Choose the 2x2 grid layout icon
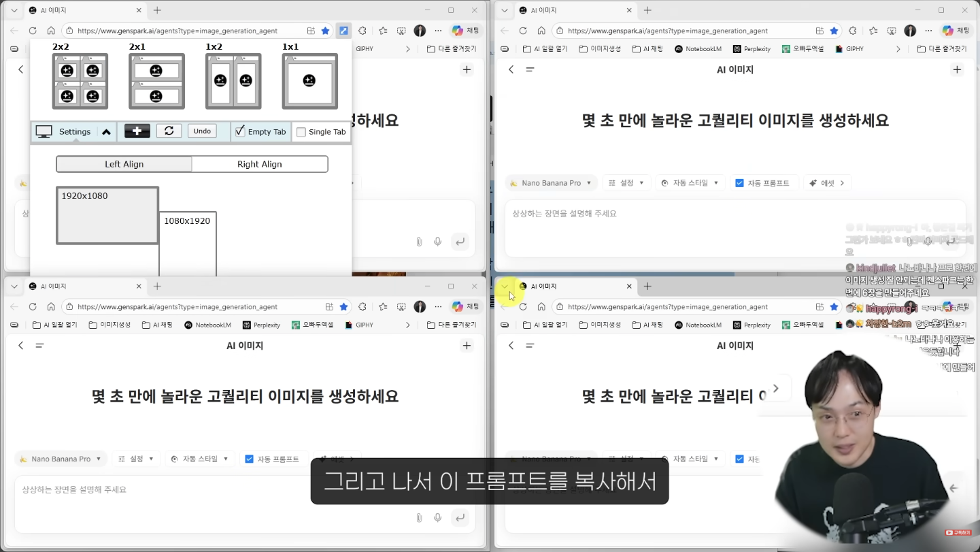This screenshot has width=980, height=552. pos(80,81)
